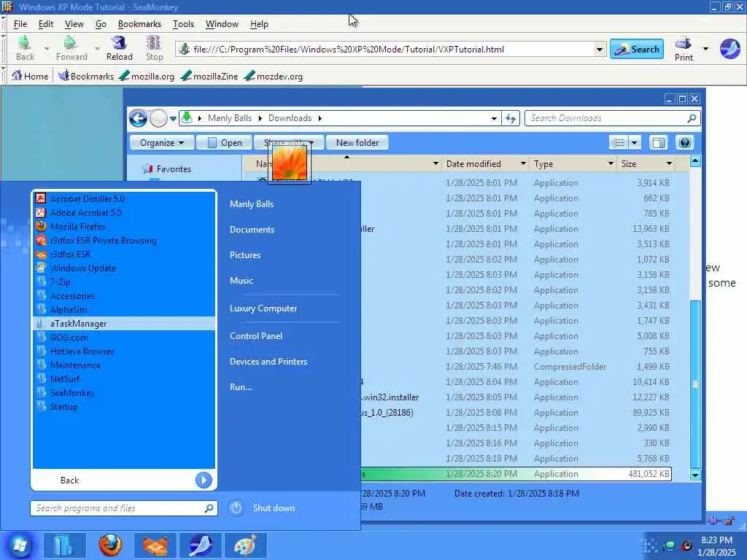
Task: Click the Explorer vertical scrollbar thumb
Action: click(x=695, y=384)
